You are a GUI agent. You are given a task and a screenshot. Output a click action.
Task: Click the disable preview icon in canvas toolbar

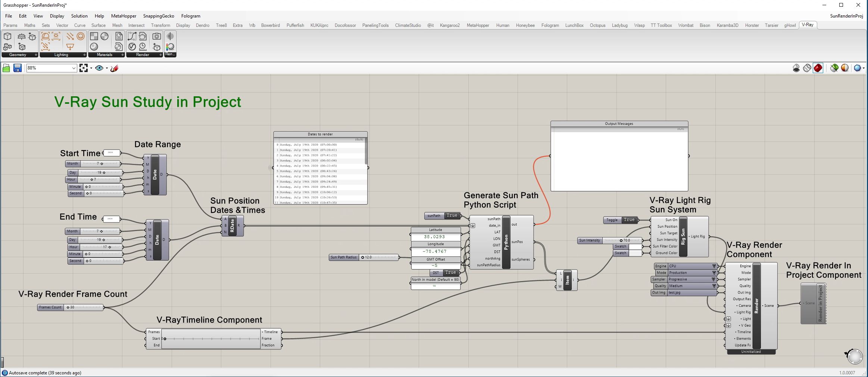[x=796, y=68]
